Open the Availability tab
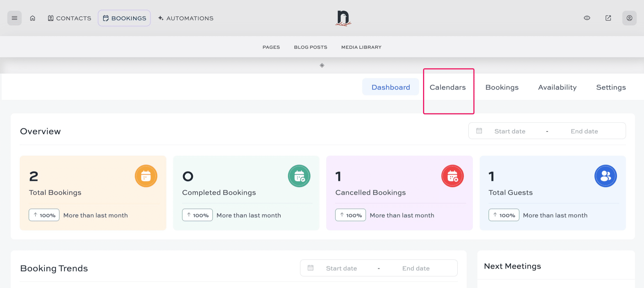Screen dimensions: 644x288 557,87
